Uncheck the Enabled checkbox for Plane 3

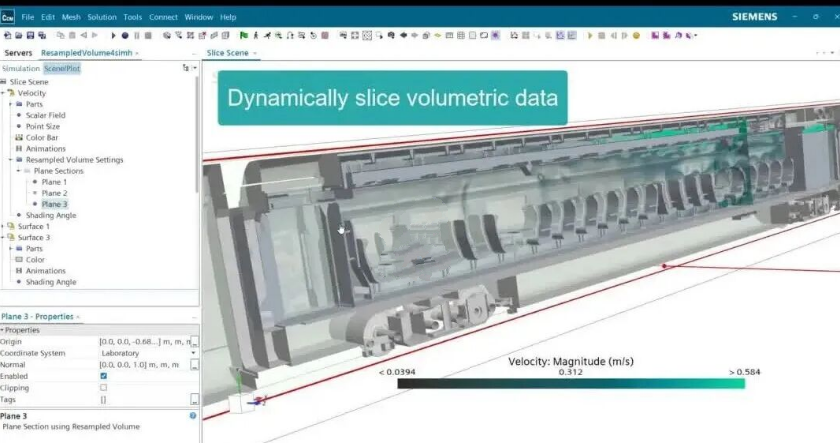click(x=104, y=375)
